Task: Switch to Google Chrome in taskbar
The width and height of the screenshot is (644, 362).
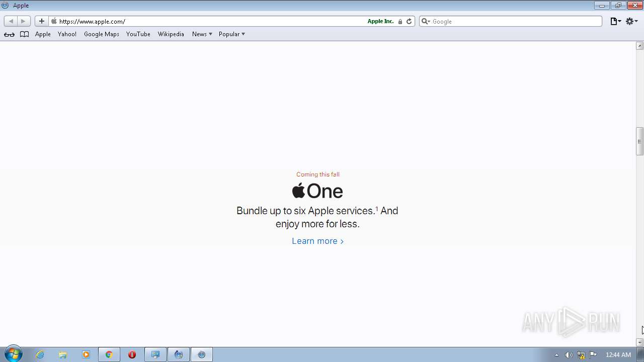Action: point(109,354)
